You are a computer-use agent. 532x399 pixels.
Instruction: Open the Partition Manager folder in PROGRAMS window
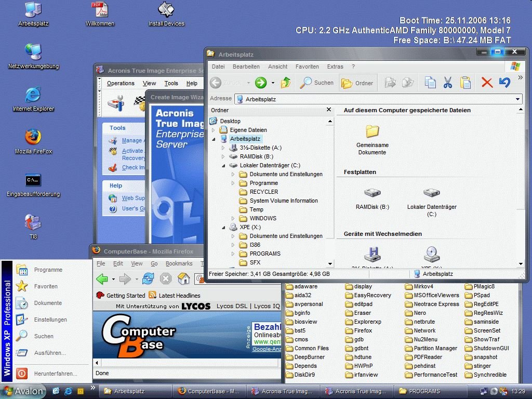[431, 348]
